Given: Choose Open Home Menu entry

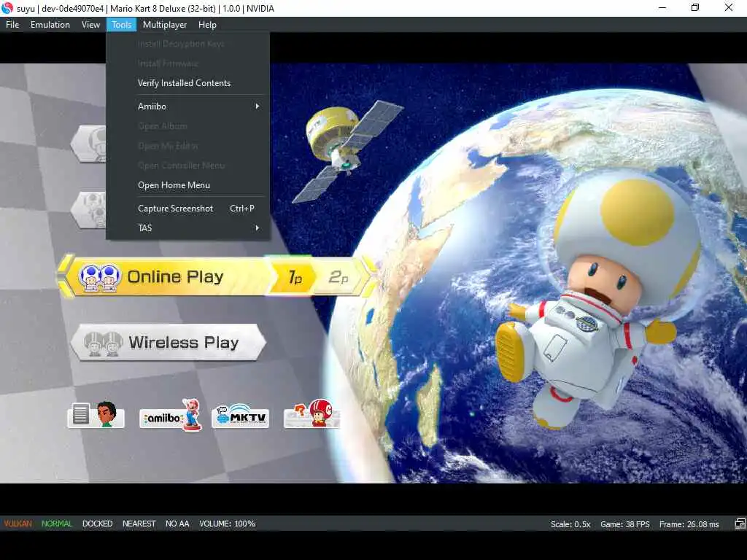Looking at the screenshot, I should pos(187,184).
